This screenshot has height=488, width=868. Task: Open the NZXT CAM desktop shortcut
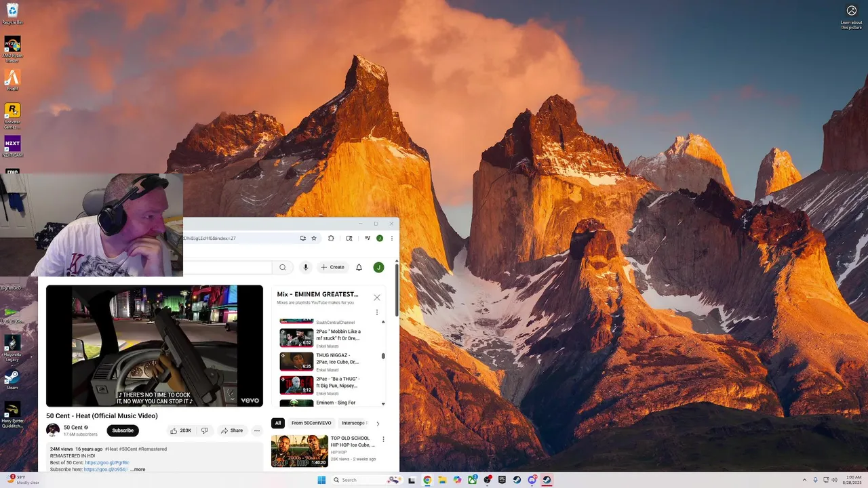12,146
